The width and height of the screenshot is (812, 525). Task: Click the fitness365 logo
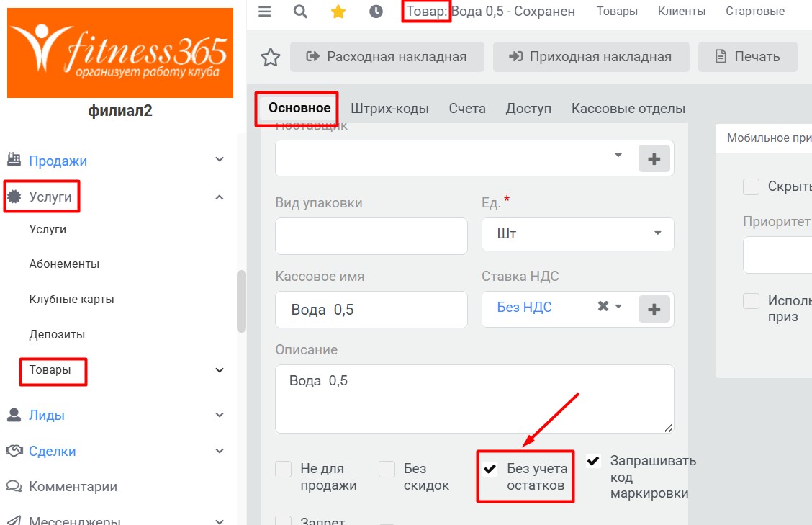pos(120,53)
